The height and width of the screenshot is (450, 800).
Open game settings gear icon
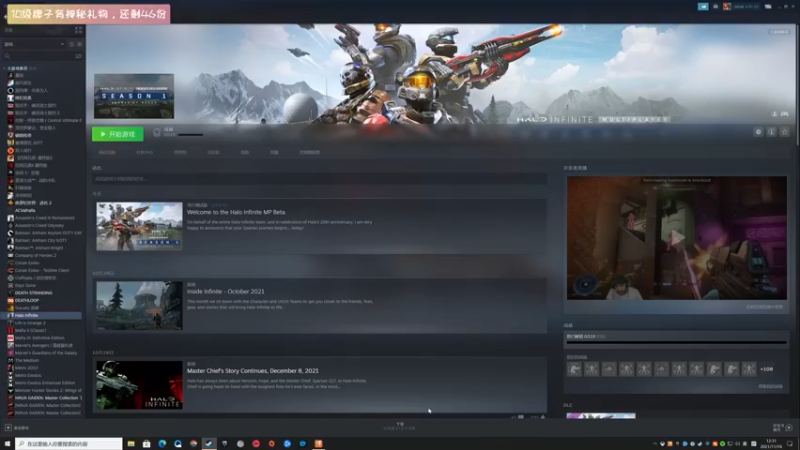[x=758, y=132]
